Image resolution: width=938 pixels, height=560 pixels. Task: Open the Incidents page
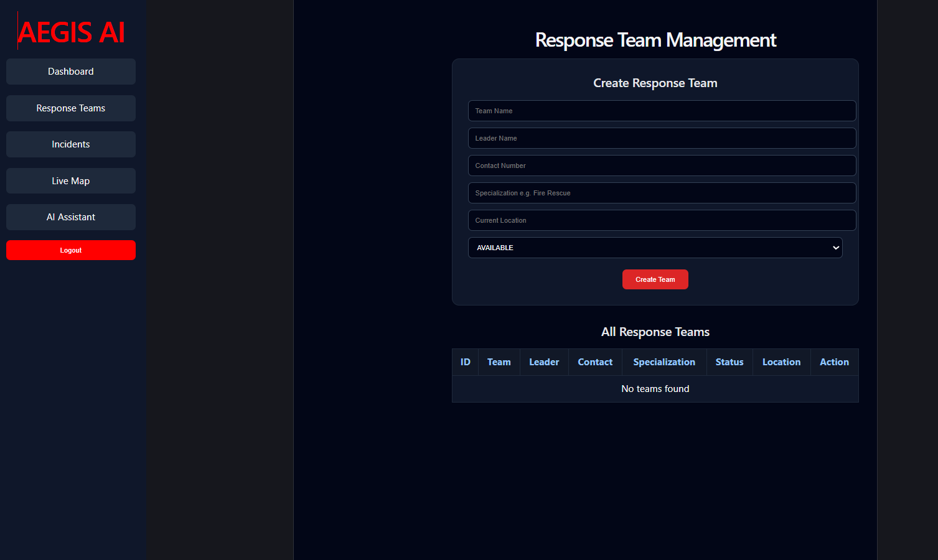click(x=71, y=144)
